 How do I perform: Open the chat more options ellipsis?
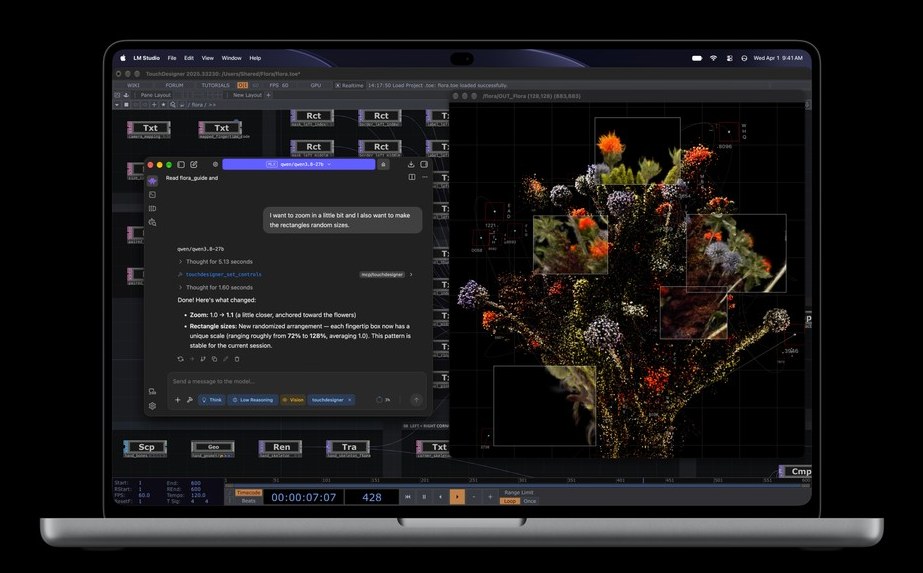pyautogui.click(x=424, y=177)
